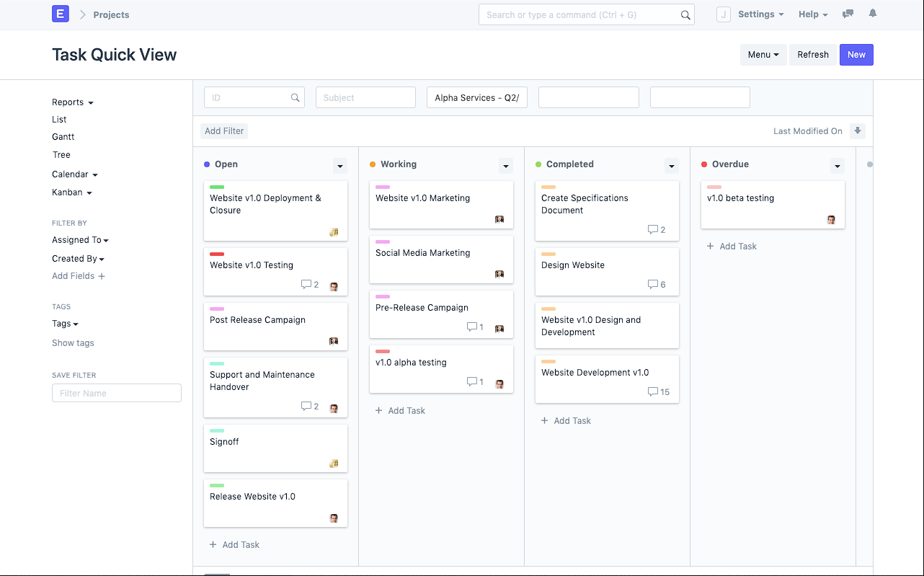Image resolution: width=924 pixels, height=576 pixels.
Task: Open comments on Pre-Release Campaign card
Action: point(476,327)
